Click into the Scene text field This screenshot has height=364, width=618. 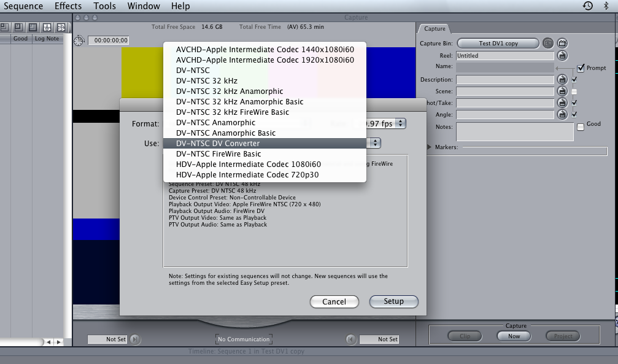click(505, 91)
